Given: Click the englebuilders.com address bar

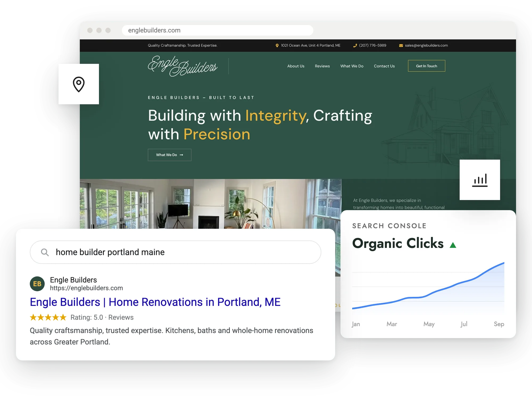Looking at the screenshot, I should (218, 30).
